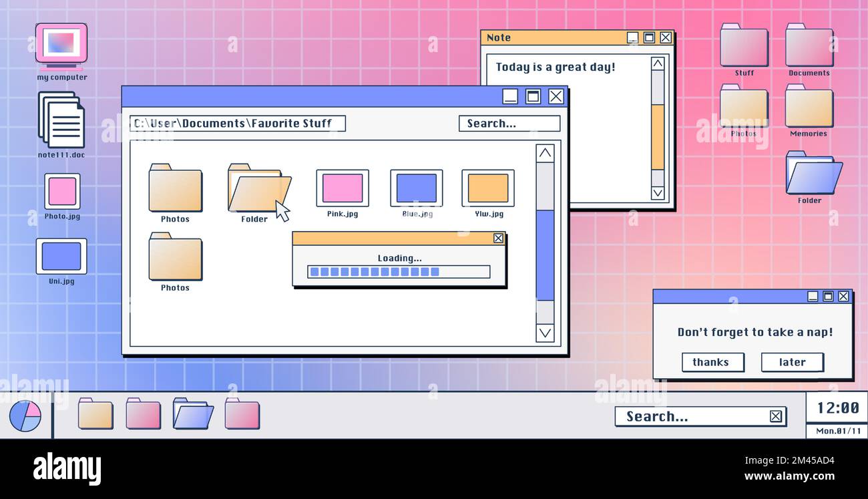
Task: Click the Loading progress bar
Action: 399,272
